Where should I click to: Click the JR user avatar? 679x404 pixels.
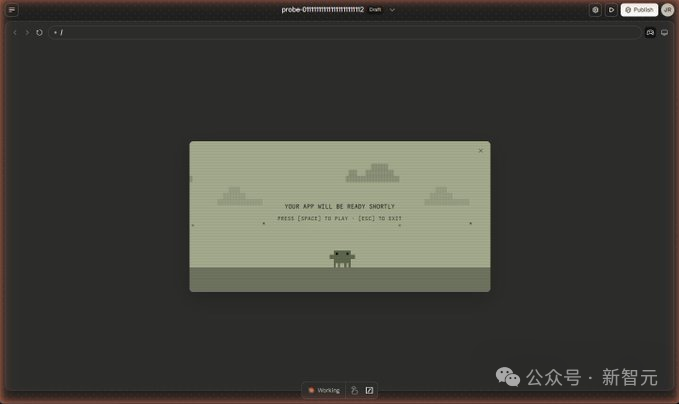click(x=667, y=10)
